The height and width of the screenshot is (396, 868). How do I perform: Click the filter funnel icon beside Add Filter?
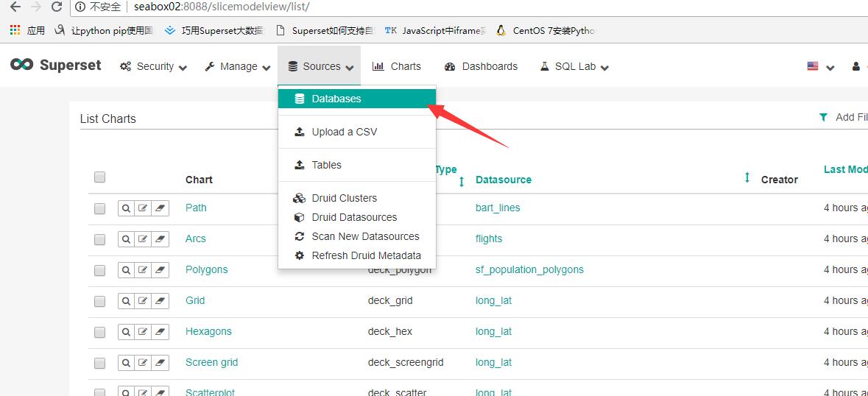tap(823, 117)
